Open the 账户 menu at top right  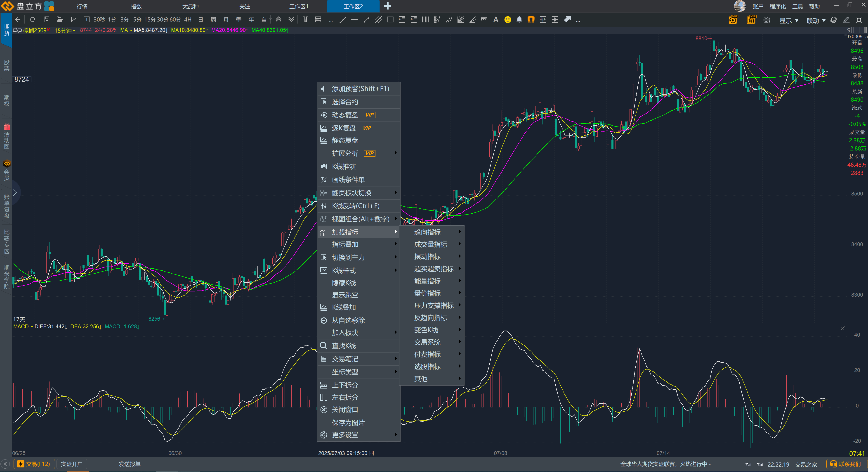click(x=758, y=6)
